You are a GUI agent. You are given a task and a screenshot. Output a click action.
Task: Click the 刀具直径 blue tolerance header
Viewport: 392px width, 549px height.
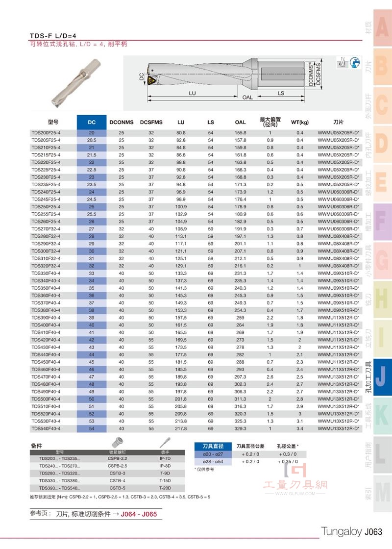coord(213,446)
